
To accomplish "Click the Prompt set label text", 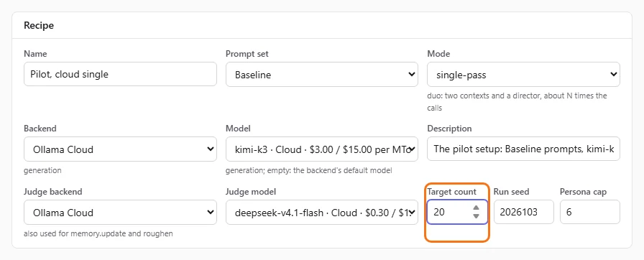I will click(247, 54).
